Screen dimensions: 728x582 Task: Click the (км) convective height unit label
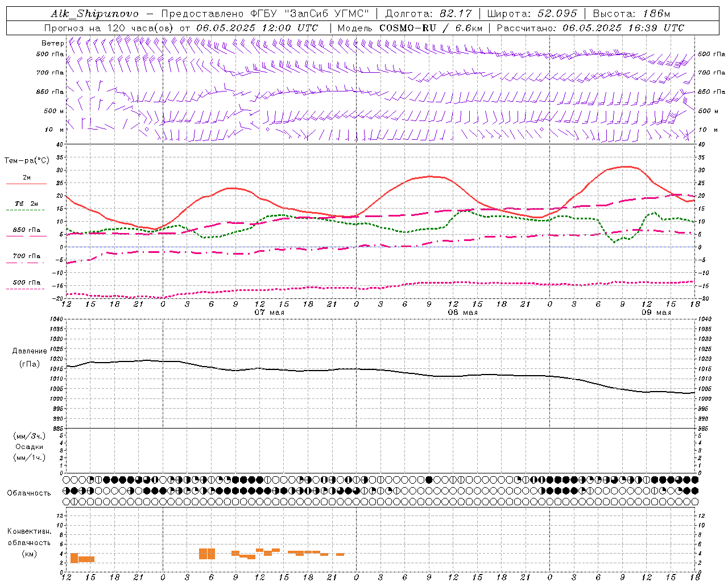[x=29, y=554]
